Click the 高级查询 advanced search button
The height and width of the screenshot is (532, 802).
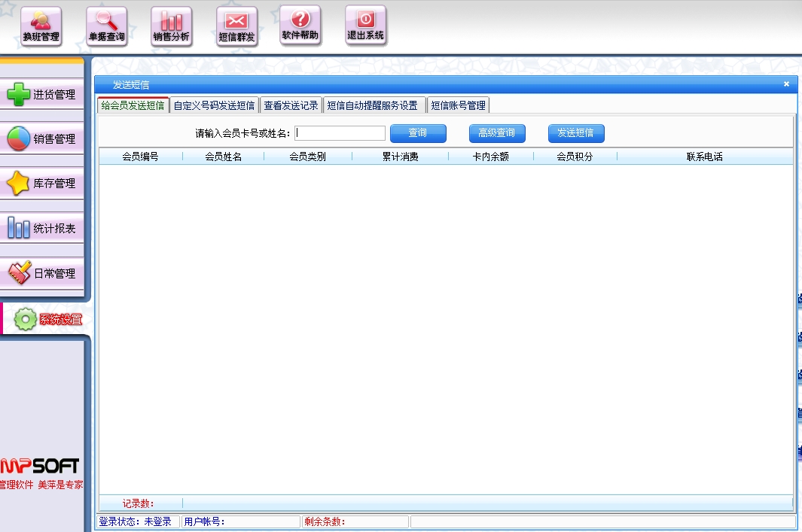[497, 133]
